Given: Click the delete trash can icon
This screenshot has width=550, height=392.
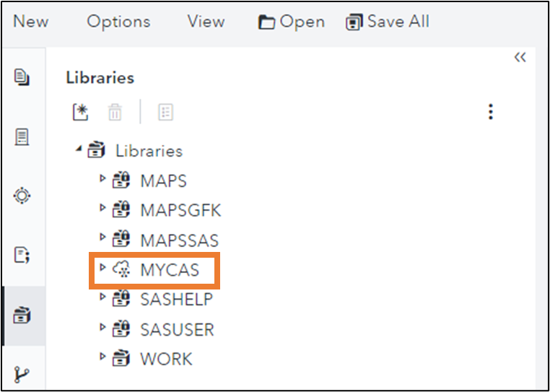Looking at the screenshot, I should pos(115,112).
